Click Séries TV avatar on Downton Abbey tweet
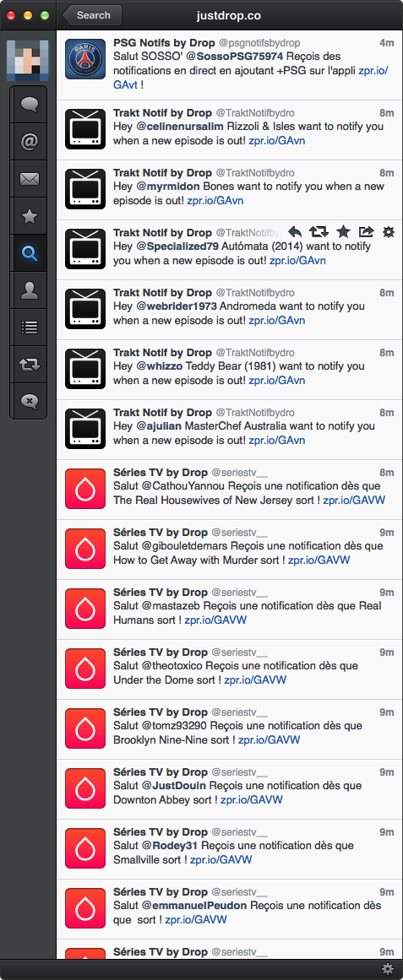The height and width of the screenshot is (980, 403). [85, 788]
